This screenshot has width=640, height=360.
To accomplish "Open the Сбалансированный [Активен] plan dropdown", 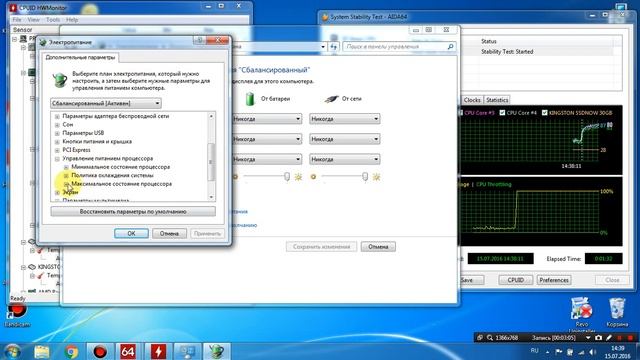I will [x=106, y=103].
